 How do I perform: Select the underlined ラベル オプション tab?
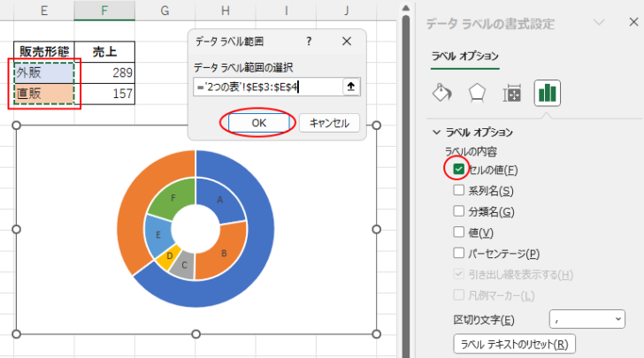coord(464,56)
